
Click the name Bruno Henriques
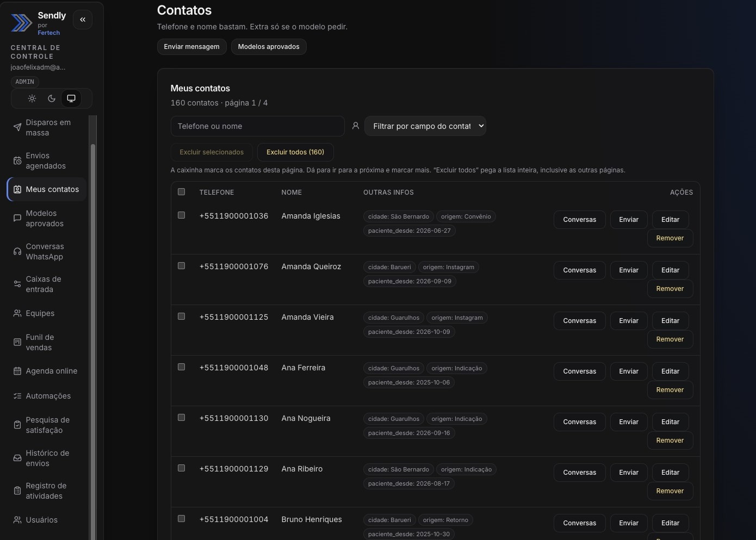click(312, 519)
